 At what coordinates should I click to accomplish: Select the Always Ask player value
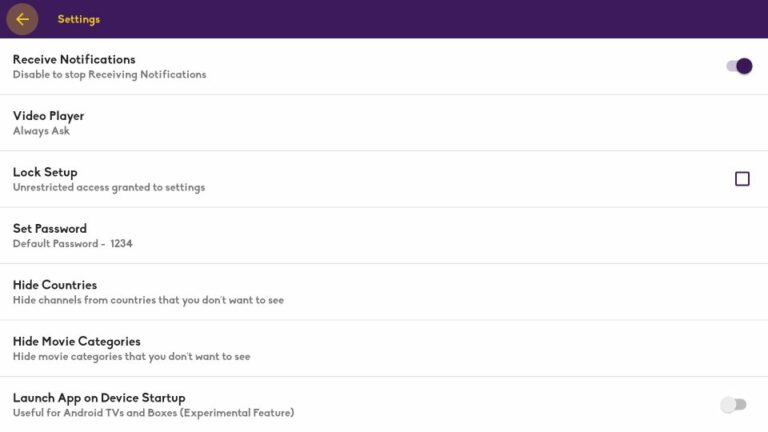click(x=41, y=131)
